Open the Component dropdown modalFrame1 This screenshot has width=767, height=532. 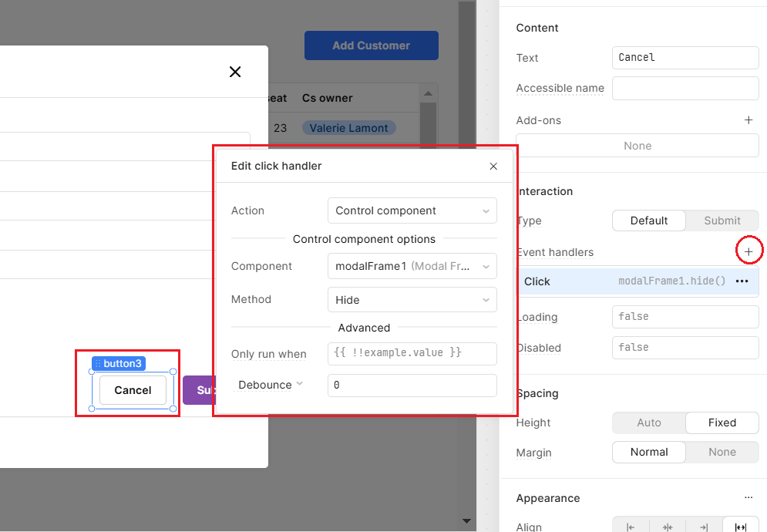click(x=412, y=266)
